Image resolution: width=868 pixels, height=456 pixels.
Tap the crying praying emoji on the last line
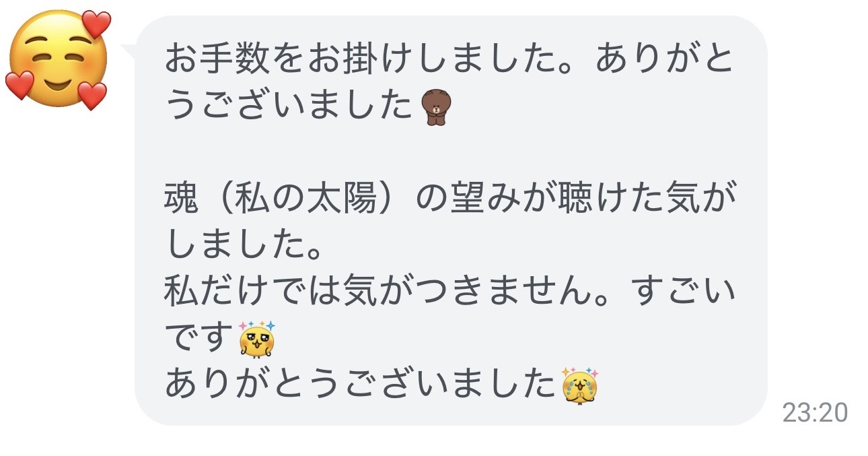[x=580, y=385]
